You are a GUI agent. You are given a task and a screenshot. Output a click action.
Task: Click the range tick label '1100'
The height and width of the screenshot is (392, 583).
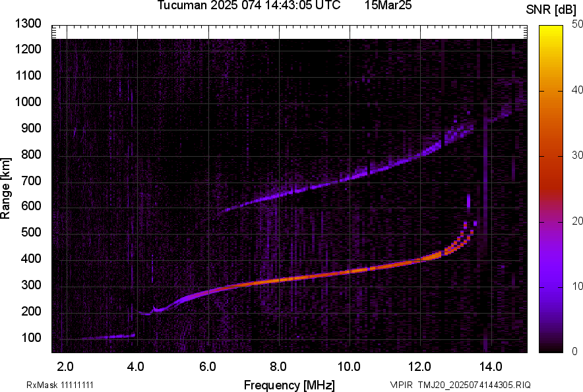tap(28, 75)
